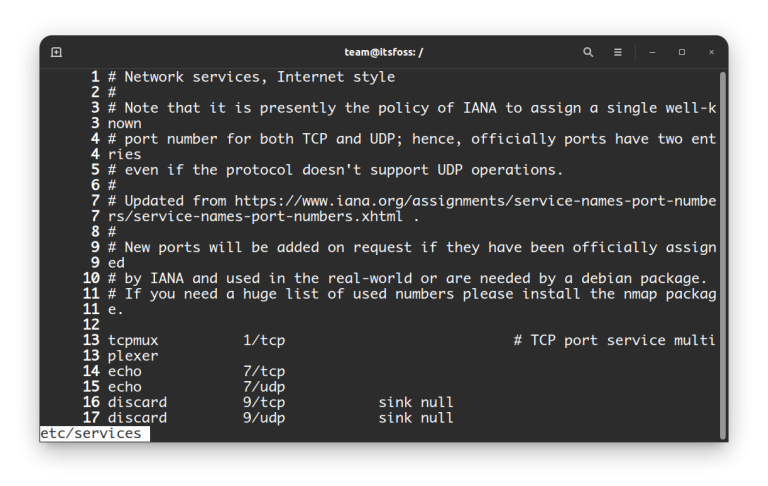The image size is (768, 486).
Task: Click the team@itsfoss title bar text
Action: click(x=383, y=52)
